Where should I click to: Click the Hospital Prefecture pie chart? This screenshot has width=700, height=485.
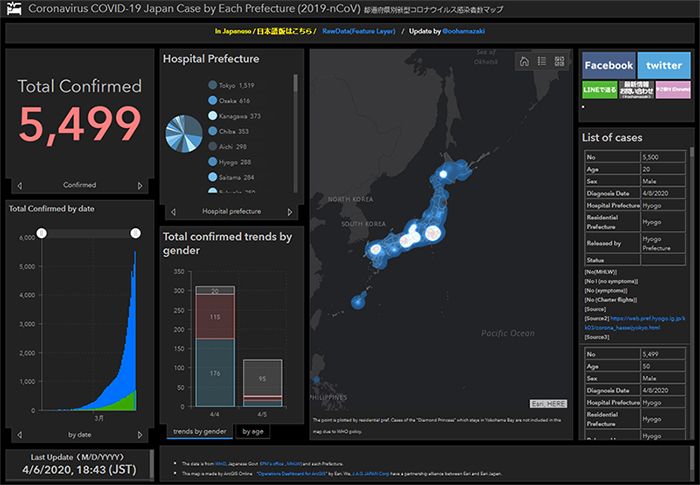click(185, 135)
